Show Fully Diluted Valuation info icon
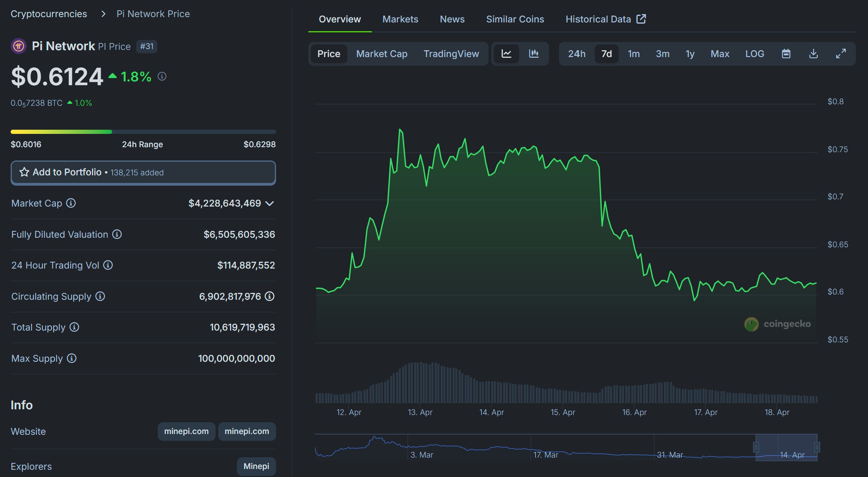The width and height of the screenshot is (868, 477). pyautogui.click(x=117, y=234)
